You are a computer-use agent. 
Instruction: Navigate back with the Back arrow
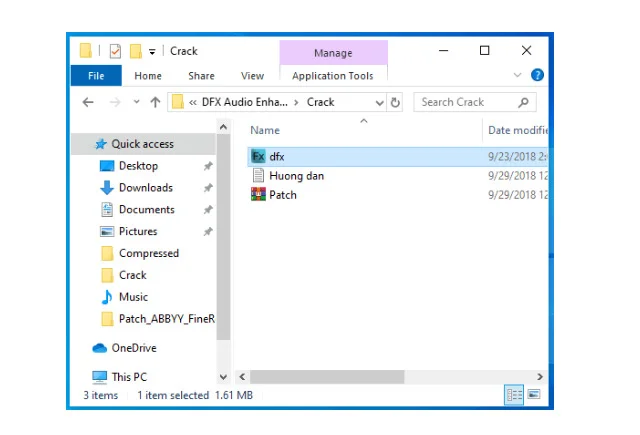click(x=88, y=102)
